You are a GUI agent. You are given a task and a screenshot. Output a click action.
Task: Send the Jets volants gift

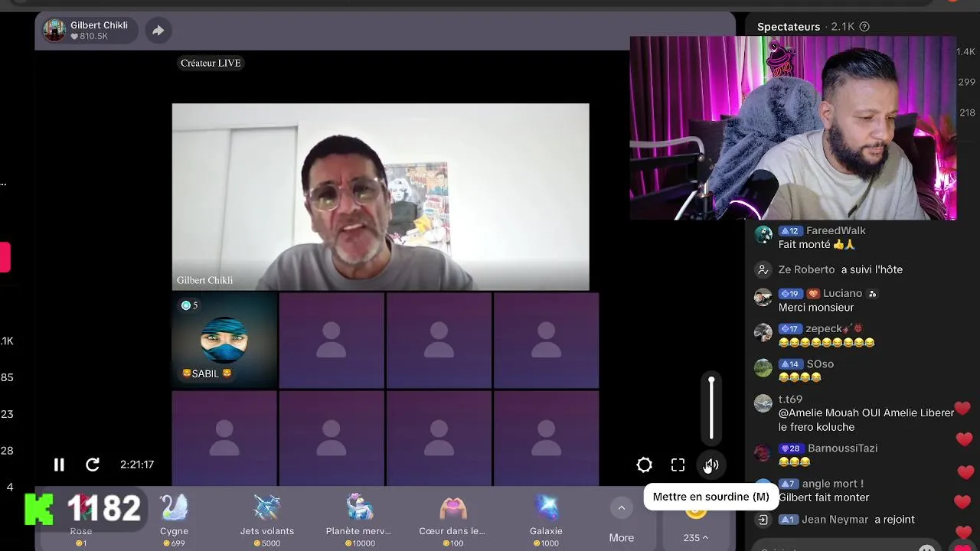tap(266, 520)
